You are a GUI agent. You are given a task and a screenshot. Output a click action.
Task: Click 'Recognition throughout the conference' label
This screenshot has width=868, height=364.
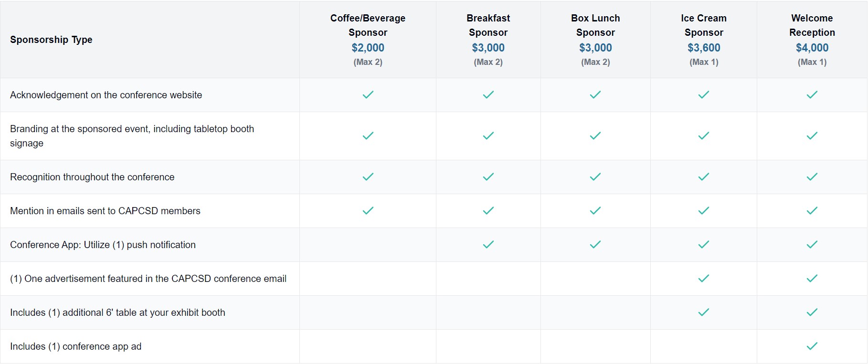click(x=92, y=177)
